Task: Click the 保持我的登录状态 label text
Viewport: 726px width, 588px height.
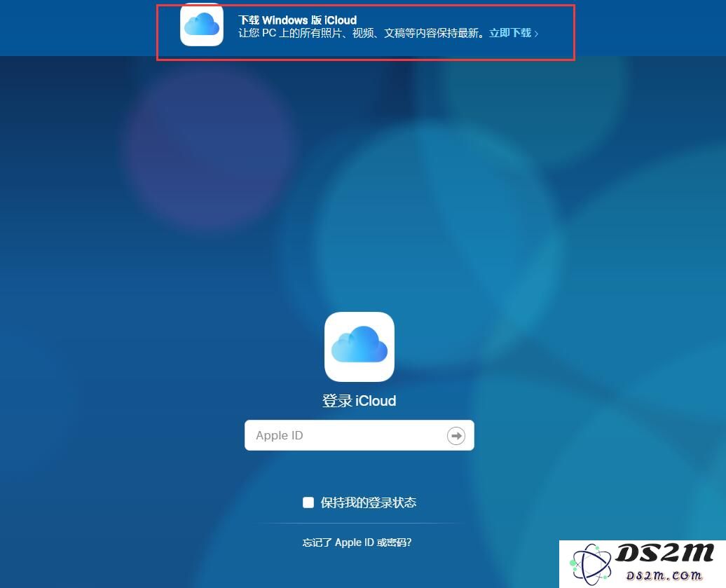Action: pyautogui.click(x=369, y=502)
